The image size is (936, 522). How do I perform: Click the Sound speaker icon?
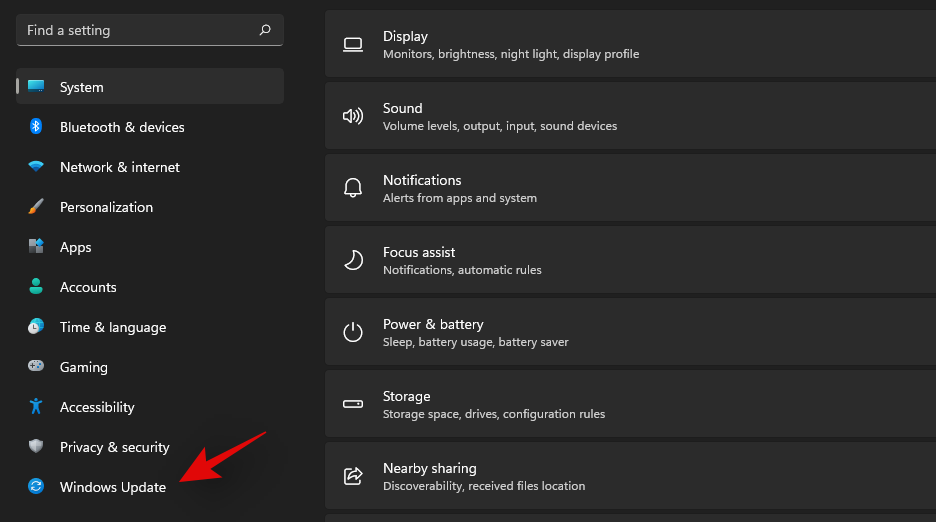[x=353, y=116]
